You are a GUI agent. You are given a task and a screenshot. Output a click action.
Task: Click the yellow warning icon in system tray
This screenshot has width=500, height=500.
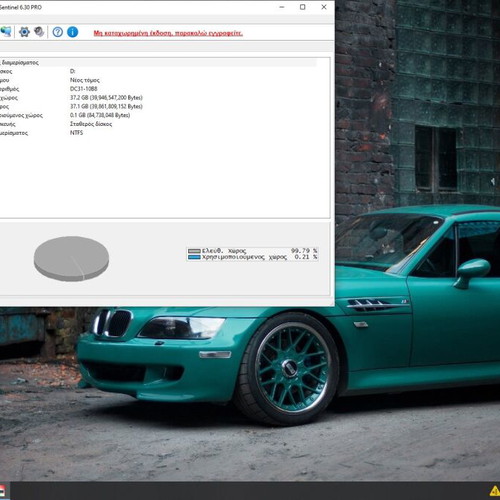tap(495, 491)
